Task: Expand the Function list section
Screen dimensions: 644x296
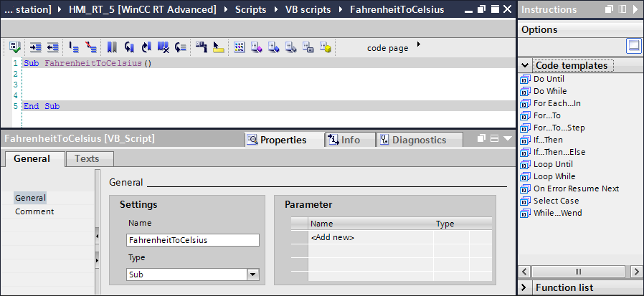Action: pyautogui.click(x=526, y=287)
